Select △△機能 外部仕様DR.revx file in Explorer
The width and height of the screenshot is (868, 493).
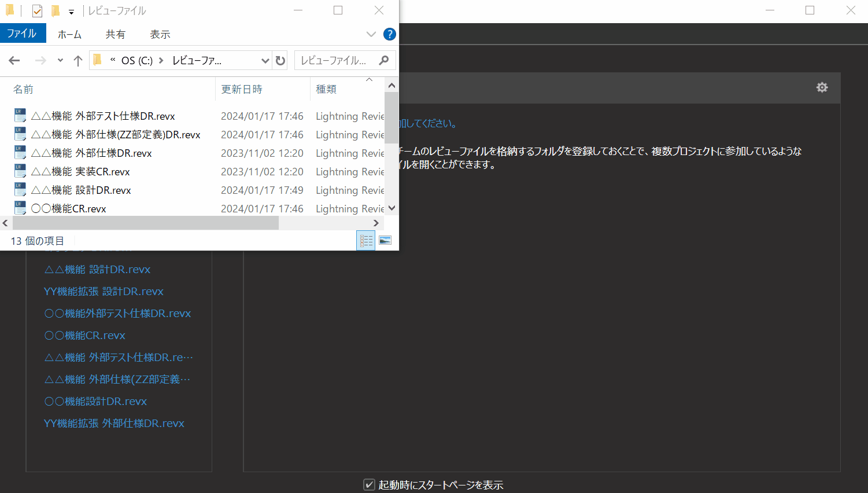[91, 153]
